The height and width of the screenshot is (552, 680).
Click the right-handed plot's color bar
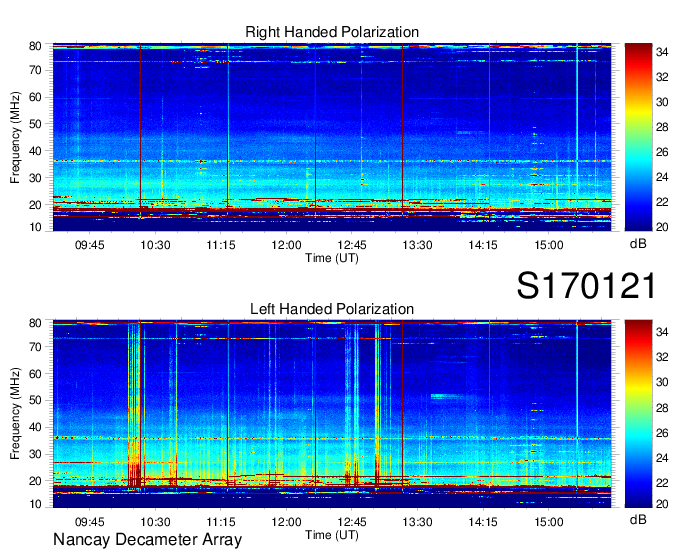click(x=638, y=137)
